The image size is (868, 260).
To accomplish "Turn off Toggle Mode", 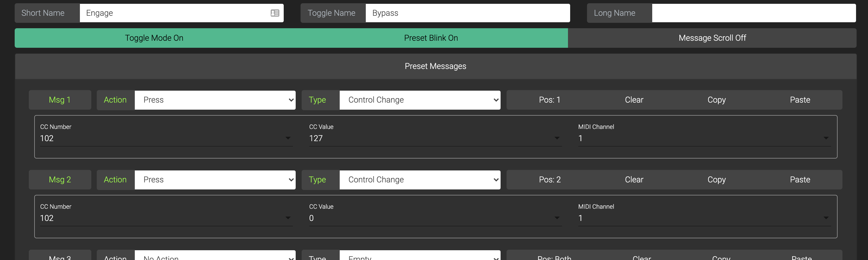I will point(154,38).
